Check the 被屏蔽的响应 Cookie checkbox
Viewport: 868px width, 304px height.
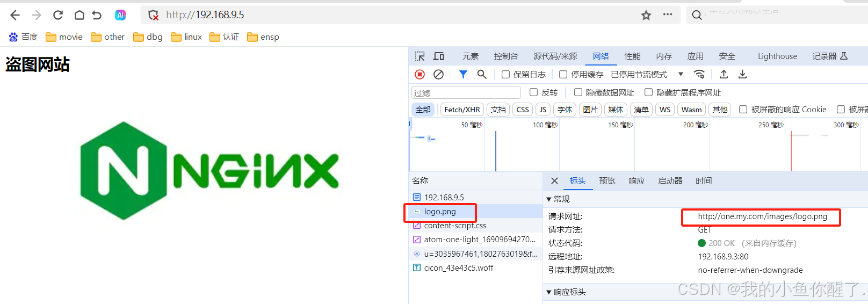click(743, 110)
